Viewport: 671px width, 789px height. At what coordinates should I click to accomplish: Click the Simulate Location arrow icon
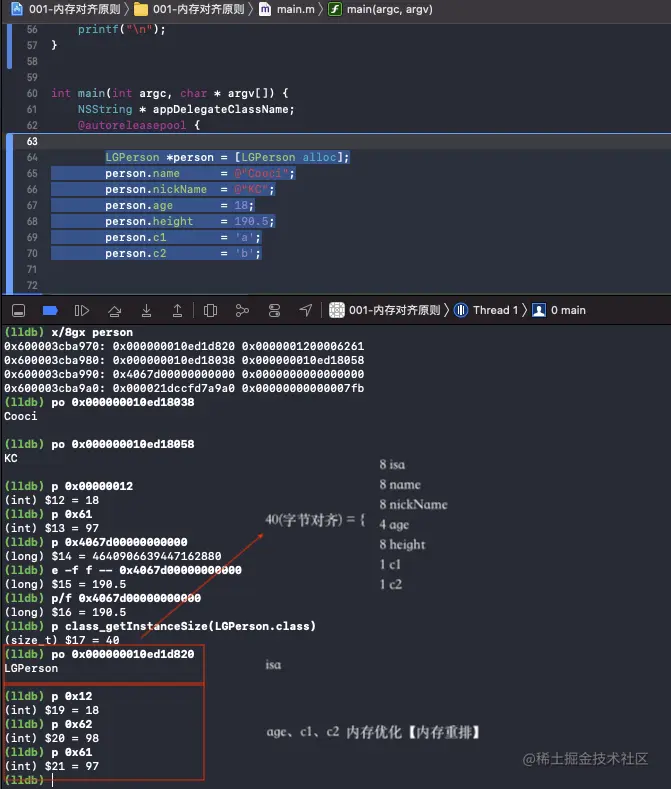[x=306, y=310]
